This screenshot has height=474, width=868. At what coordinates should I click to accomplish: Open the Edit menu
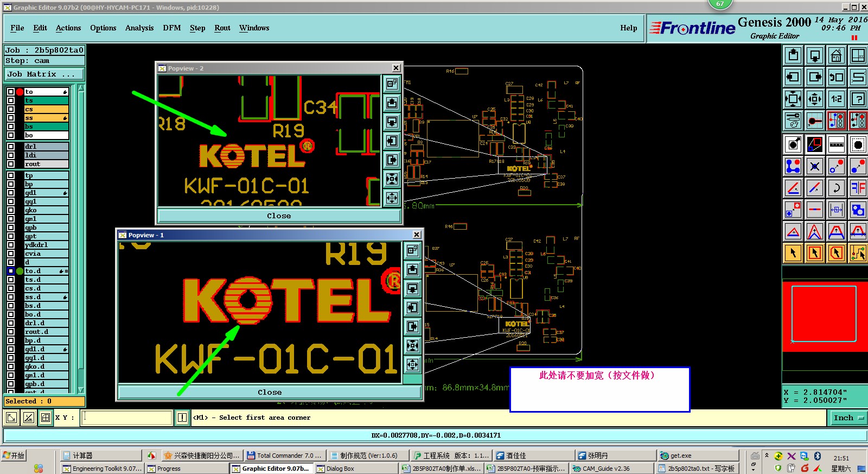click(40, 28)
